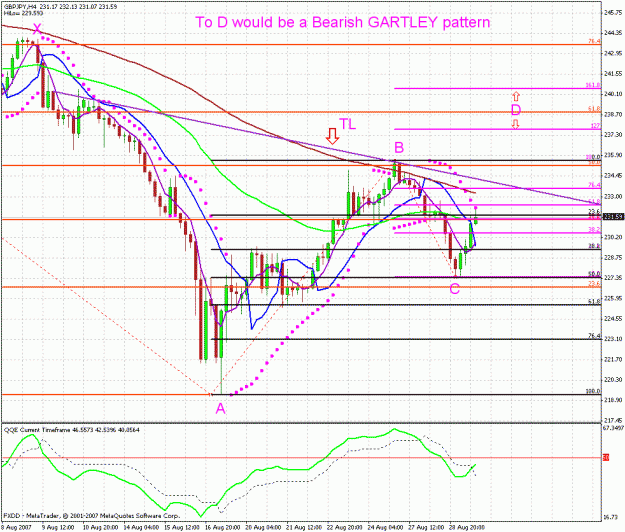Click the 237.30 price axis label
Screen dimensions: 625x532
(613, 135)
